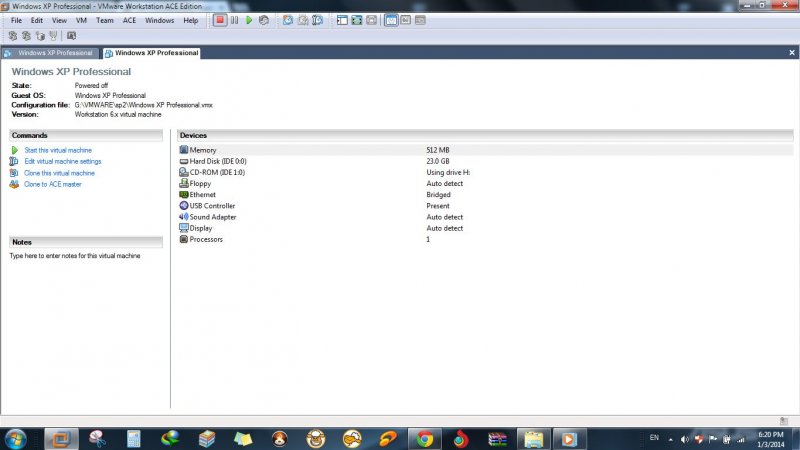Click the USB Controller device icon
Viewport: 800px width, 450px height.
(184, 206)
